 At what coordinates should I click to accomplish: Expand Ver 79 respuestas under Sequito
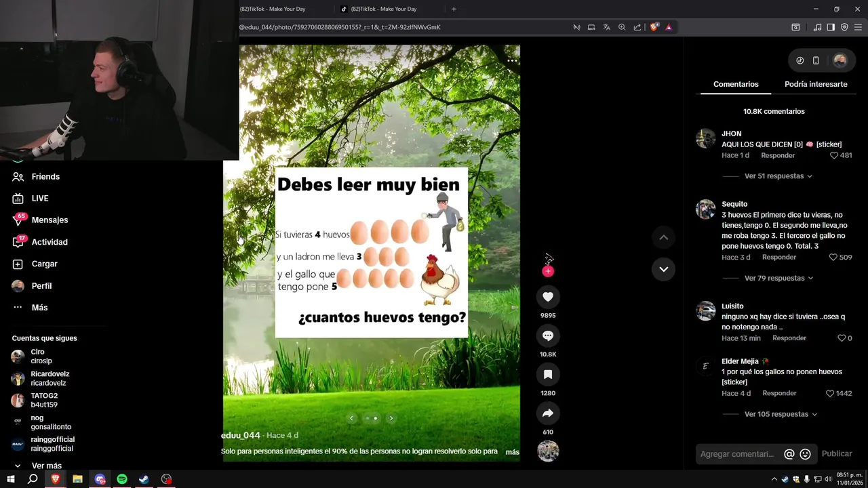[x=778, y=278]
